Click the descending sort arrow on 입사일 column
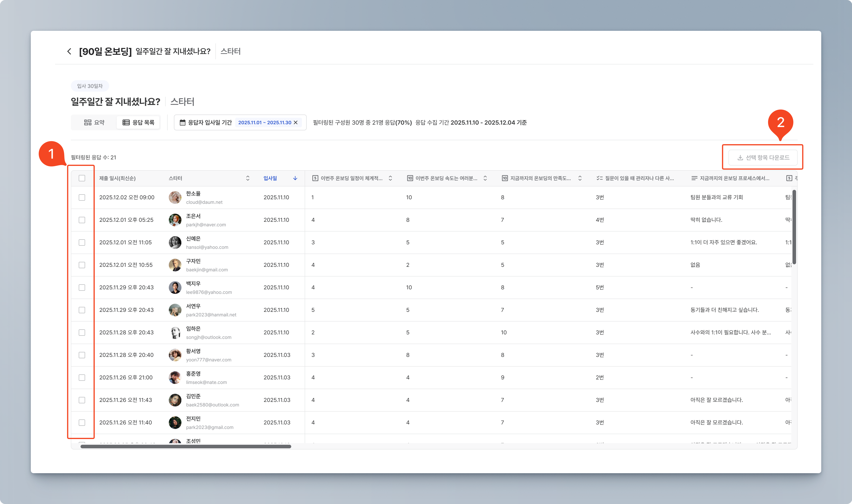 click(295, 178)
